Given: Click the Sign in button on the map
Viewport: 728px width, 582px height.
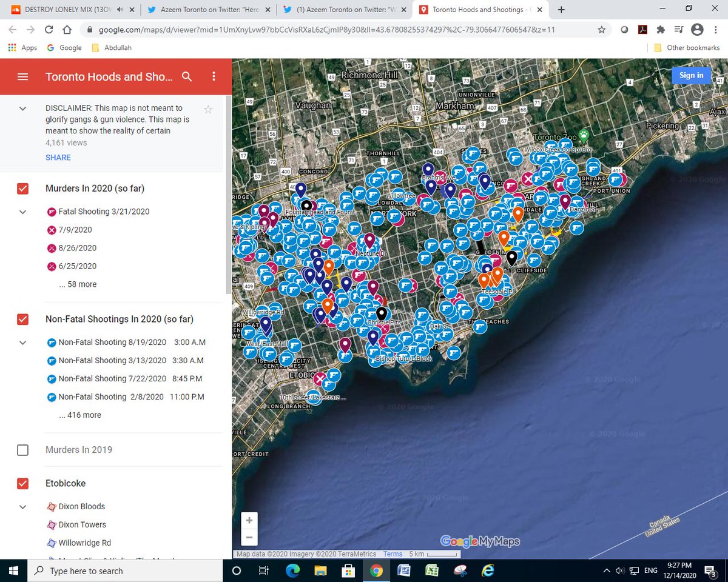Looking at the screenshot, I should click(x=691, y=75).
